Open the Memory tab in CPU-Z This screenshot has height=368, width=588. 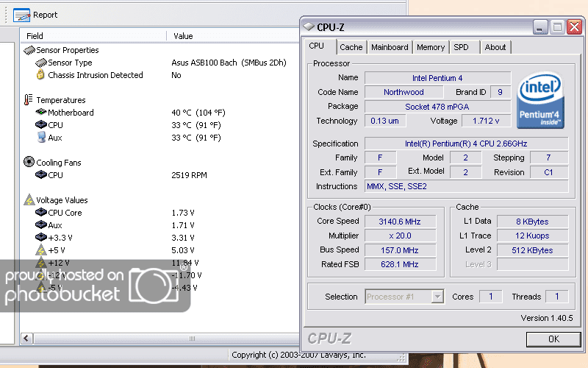point(431,47)
